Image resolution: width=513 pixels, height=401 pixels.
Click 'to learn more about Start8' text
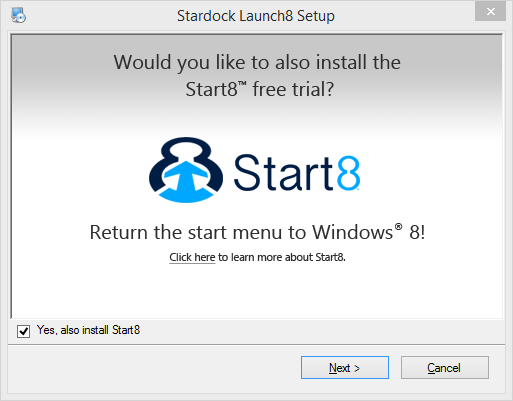(x=282, y=257)
